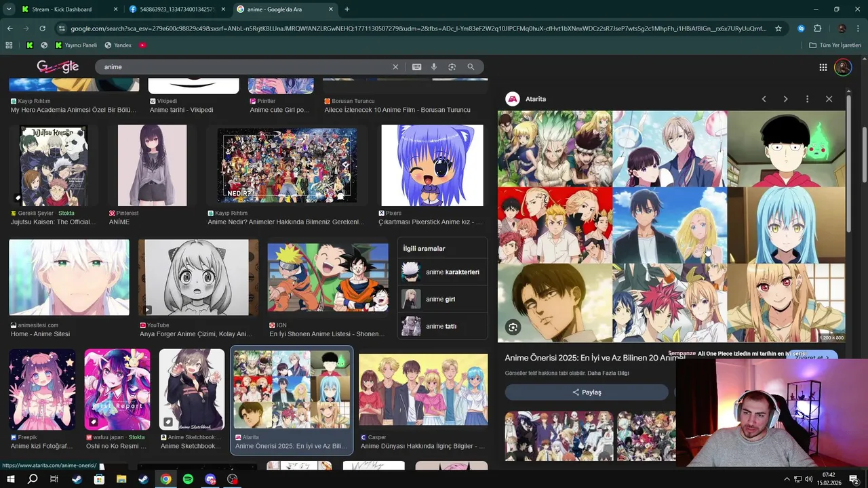868x488 pixels.
Task: Open the Yandex bookmark
Action: [x=118, y=45]
